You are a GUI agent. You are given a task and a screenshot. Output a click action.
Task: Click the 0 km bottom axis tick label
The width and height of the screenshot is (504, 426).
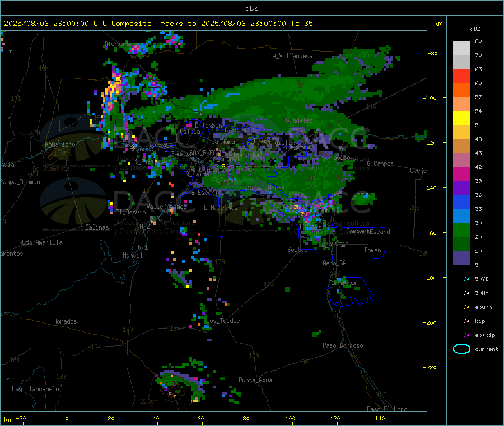[67, 419]
